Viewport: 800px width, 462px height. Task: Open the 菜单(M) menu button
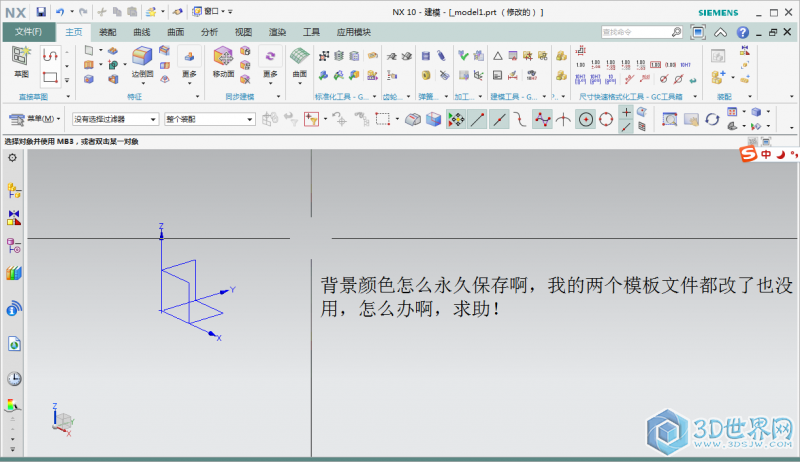pos(35,119)
